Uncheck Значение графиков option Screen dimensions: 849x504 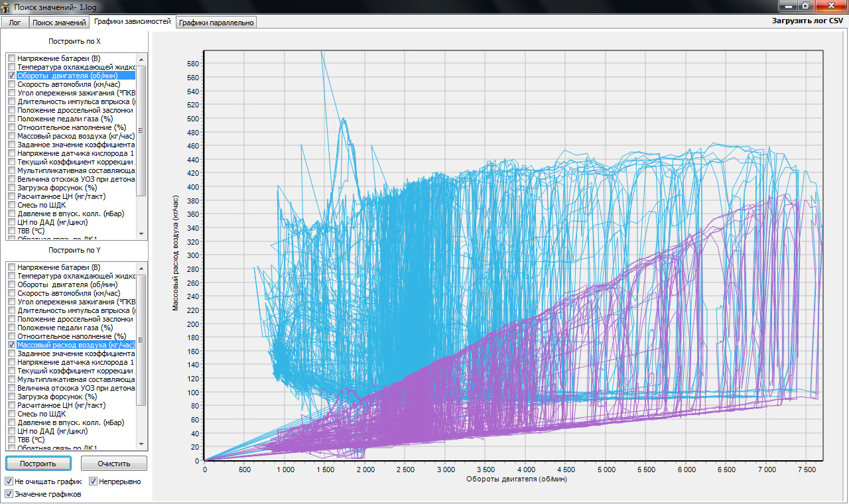click(9, 494)
